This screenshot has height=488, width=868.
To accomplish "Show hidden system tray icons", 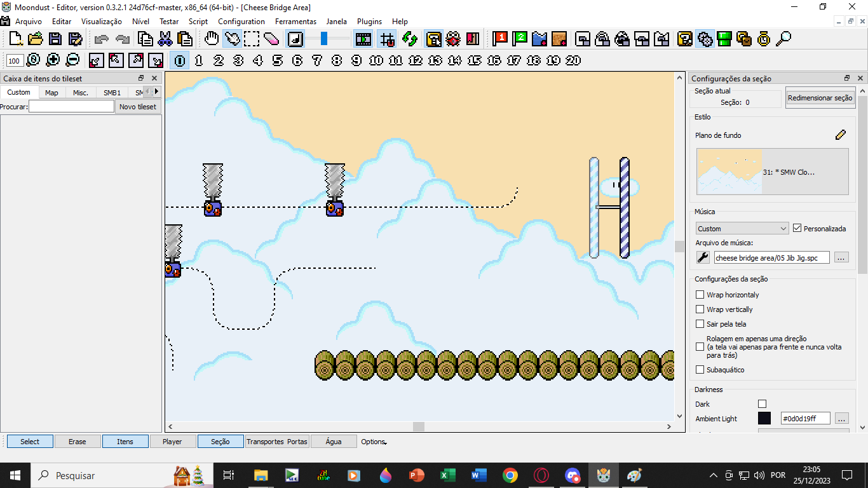I will tap(713, 475).
